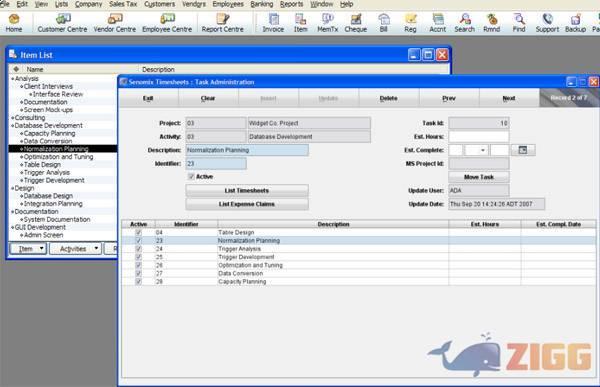
Task: Select the Trigger Analysis table row description
Action: (x=240, y=249)
